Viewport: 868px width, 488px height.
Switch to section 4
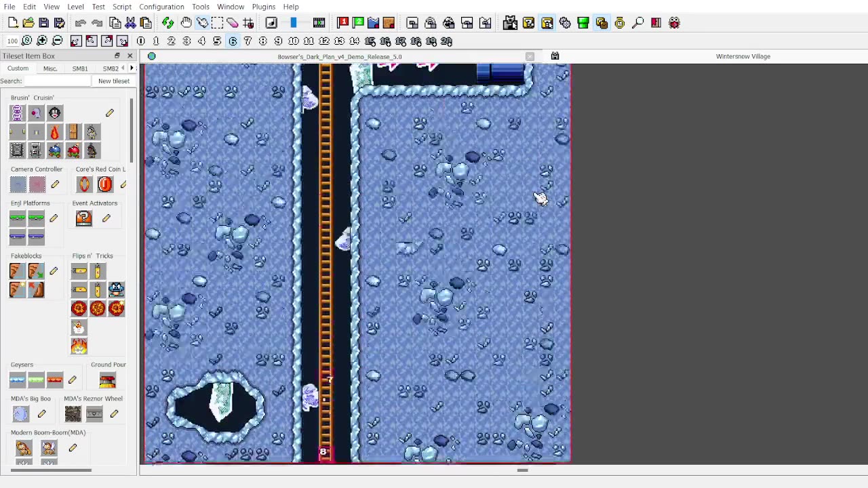pos(202,41)
